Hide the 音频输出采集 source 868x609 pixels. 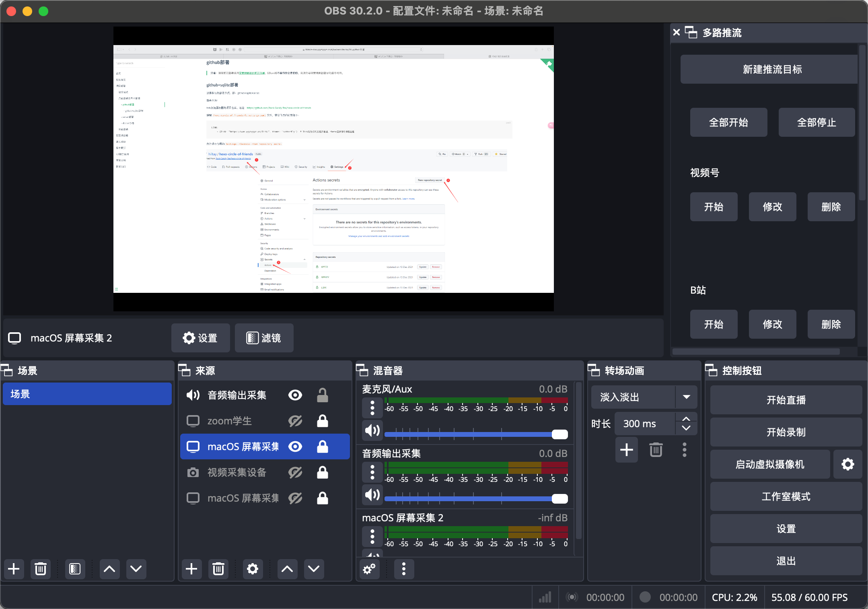tap(295, 395)
